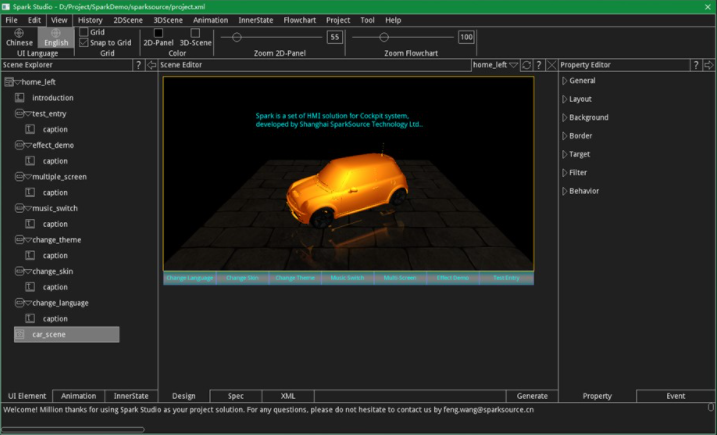The width and height of the screenshot is (717, 435).
Task: Click the Zoom 2D-Panel value field 55
Action: [x=335, y=38]
